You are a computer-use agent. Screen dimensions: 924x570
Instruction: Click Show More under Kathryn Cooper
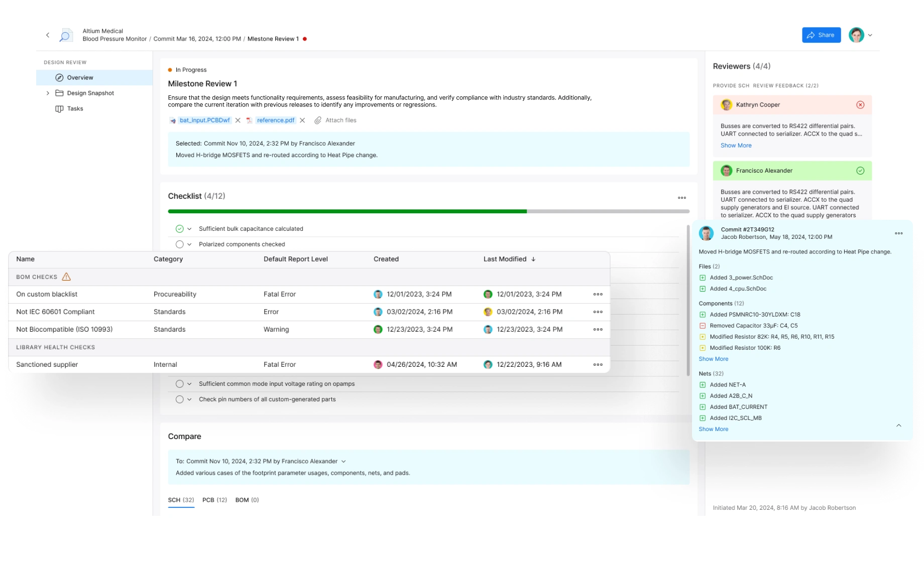click(x=736, y=146)
